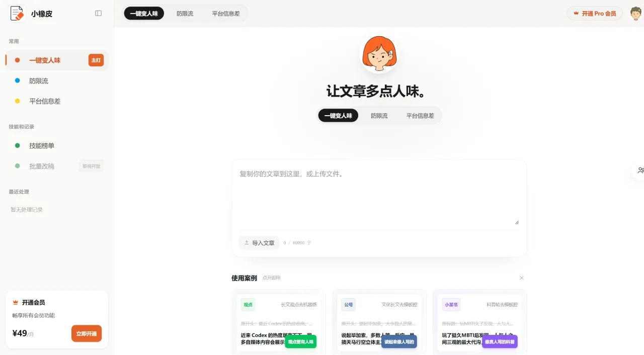Click the 即将开放 badge

[91, 166]
